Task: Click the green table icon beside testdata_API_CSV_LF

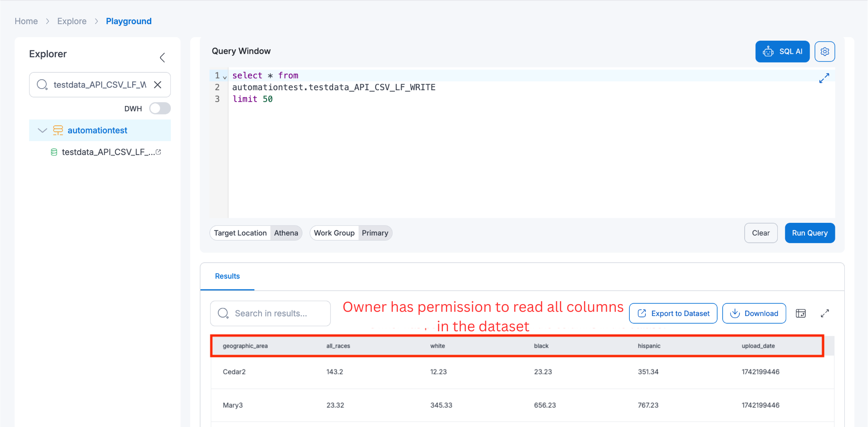Action: coord(54,152)
